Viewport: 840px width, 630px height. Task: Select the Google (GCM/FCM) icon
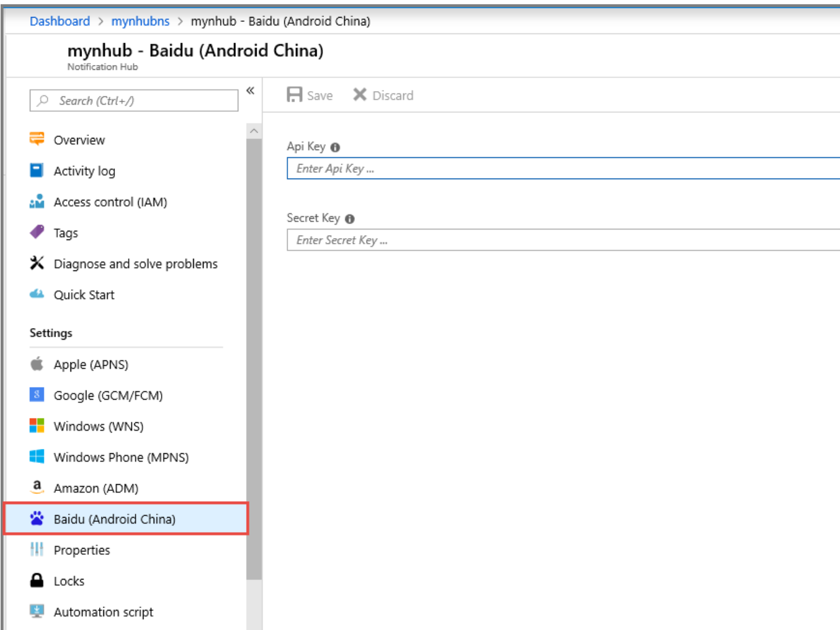point(37,395)
